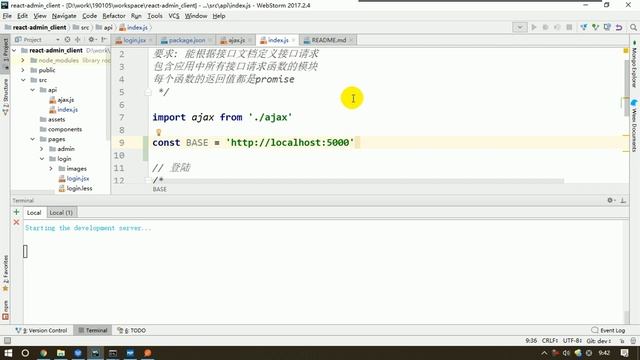Click Collapse All icon in Project panel
Screen dimensions: 640x360
[x=78, y=40]
